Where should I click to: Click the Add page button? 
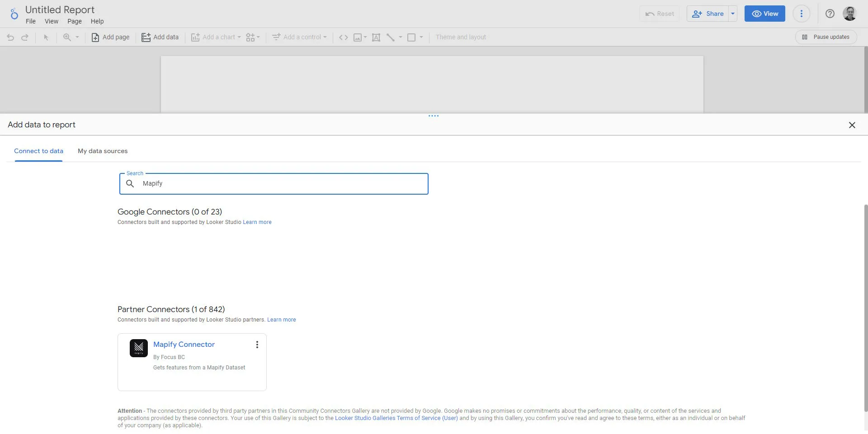[x=110, y=37]
